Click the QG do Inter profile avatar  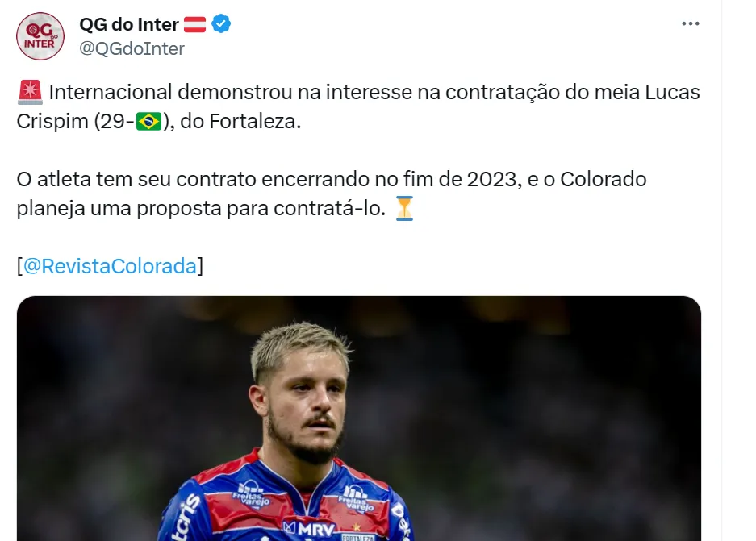pos(40,36)
